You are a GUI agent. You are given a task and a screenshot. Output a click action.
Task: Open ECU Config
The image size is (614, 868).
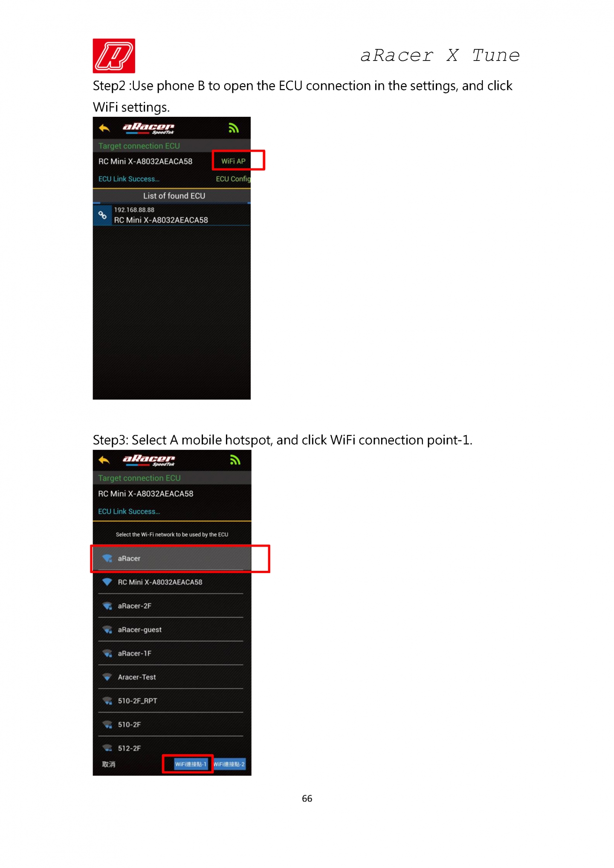point(233,179)
